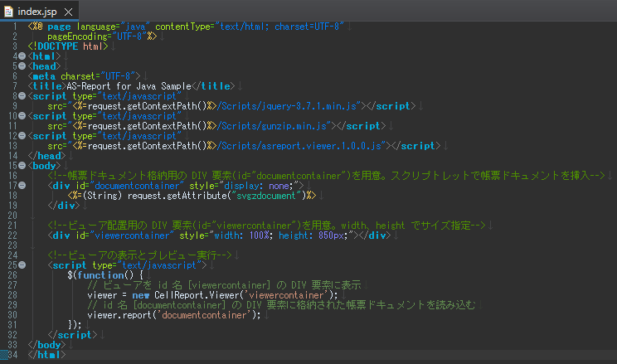Image resolution: width=617 pixels, height=364 pixels.
Task: Collapse the head tag fold on line 5
Action: [22, 66]
